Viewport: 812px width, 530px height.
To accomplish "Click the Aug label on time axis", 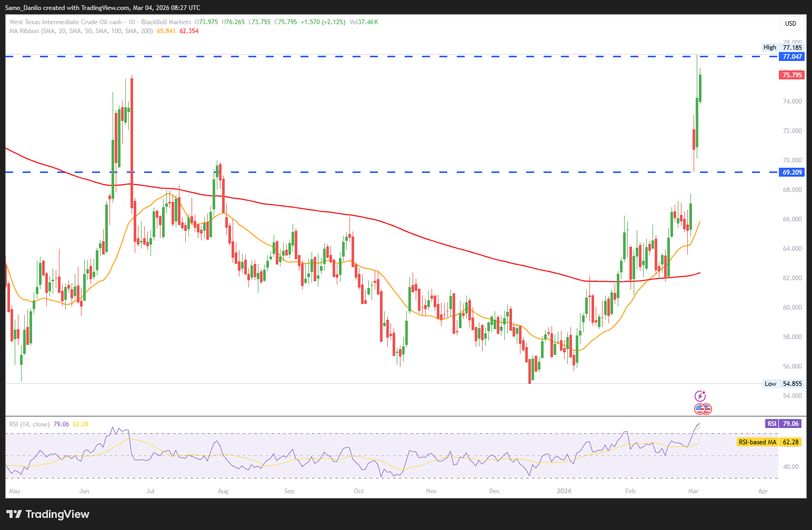I will point(223,491).
